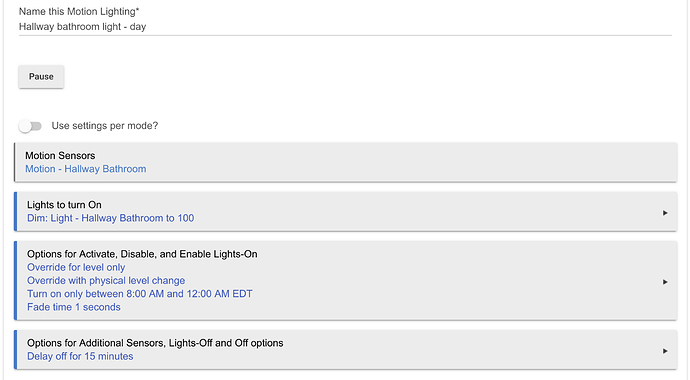The width and height of the screenshot is (690, 380).
Task: Click the Motion Sensors section header
Action: coord(60,156)
